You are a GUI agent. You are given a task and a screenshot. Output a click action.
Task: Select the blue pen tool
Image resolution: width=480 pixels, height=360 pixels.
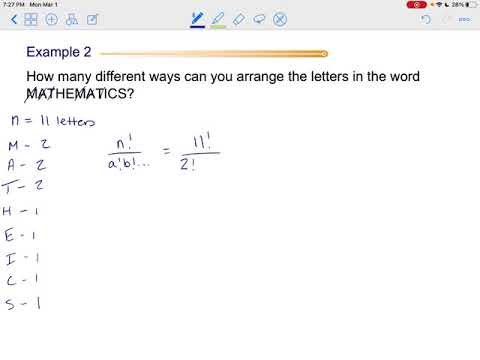click(197, 19)
